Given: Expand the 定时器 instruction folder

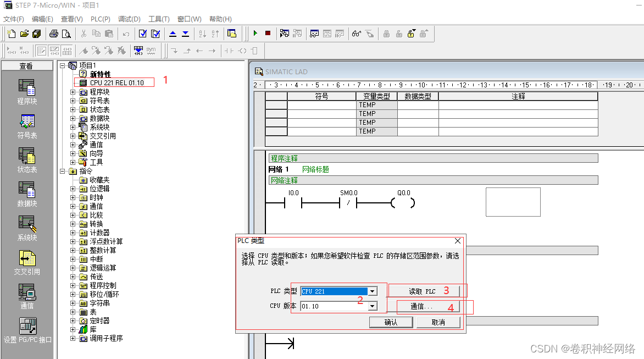Looking at the screenshot, I should 73,321.
